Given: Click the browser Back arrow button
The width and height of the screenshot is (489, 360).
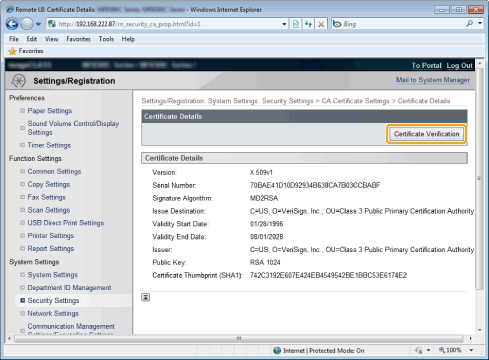Looking at the screenshot, I should tap(12, 24).
